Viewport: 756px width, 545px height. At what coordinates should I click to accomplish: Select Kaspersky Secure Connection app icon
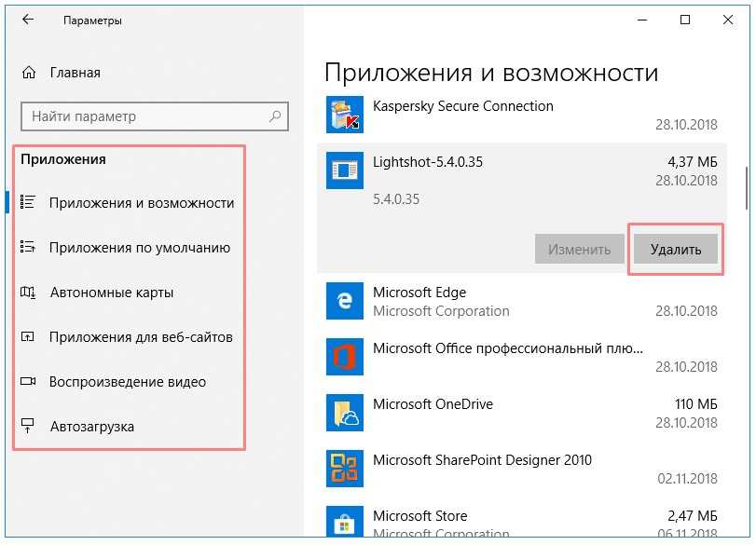tap(345, 115)
